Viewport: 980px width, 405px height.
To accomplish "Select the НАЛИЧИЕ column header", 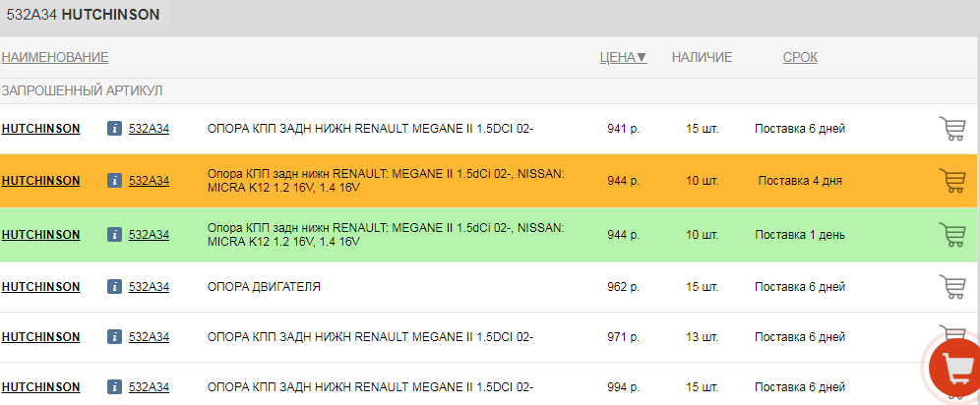I will (702, 57).
